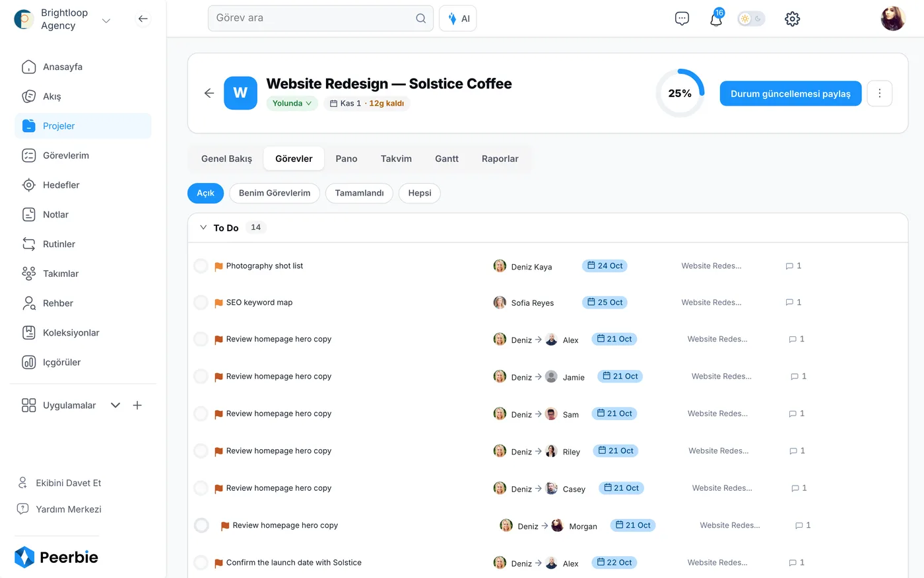The image size is (924, 578).
Task: Open the Anasayfa home icon
Action: [29, 67]
